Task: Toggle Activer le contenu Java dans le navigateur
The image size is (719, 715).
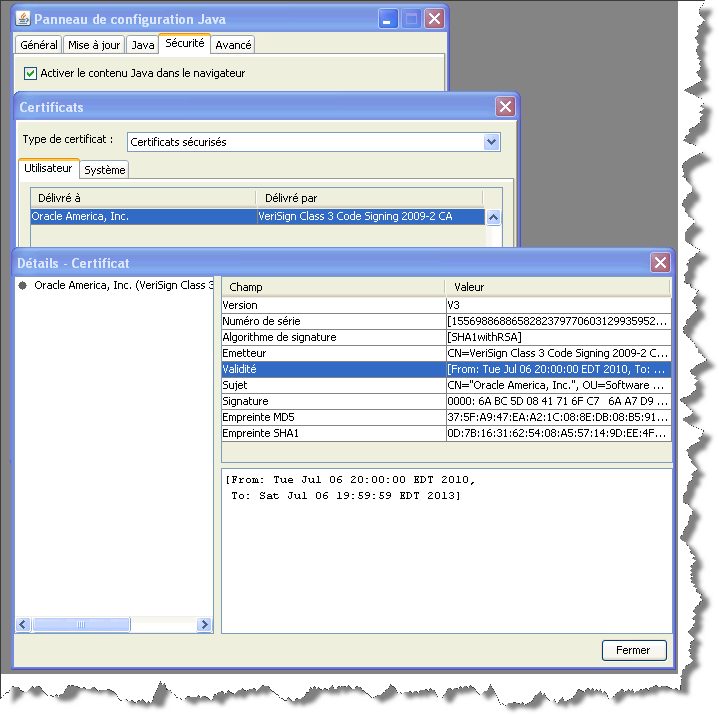Action: coord(30,73)
